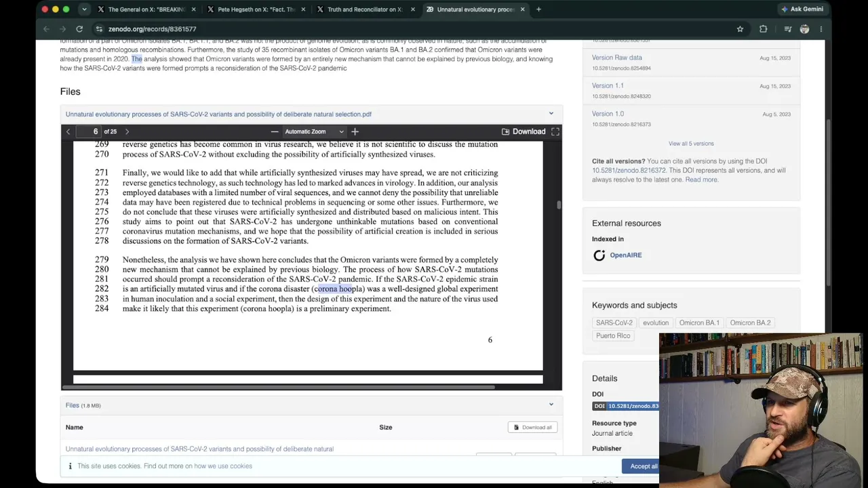This screenshot has height=488, width=868.
Task: Select the evolution keyword tag
Action: coord(656,323)
